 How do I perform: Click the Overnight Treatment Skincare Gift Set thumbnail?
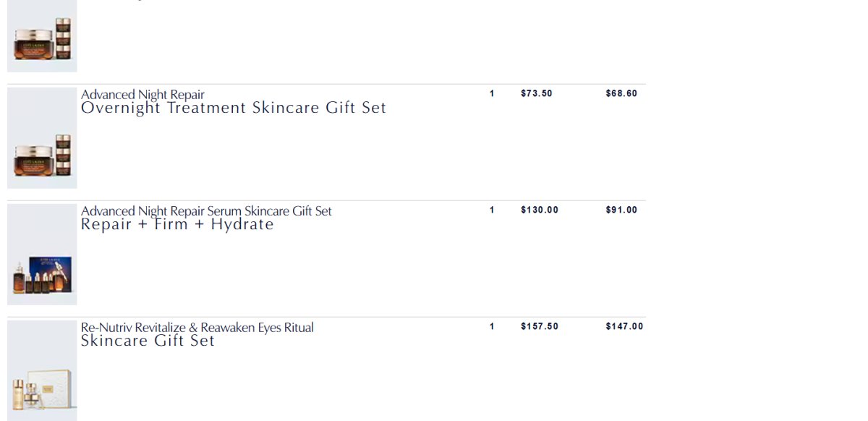[42, 138]
